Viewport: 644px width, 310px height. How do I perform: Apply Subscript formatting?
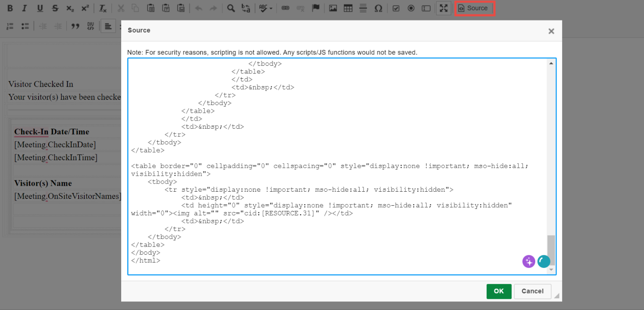[x=70, y=8]
